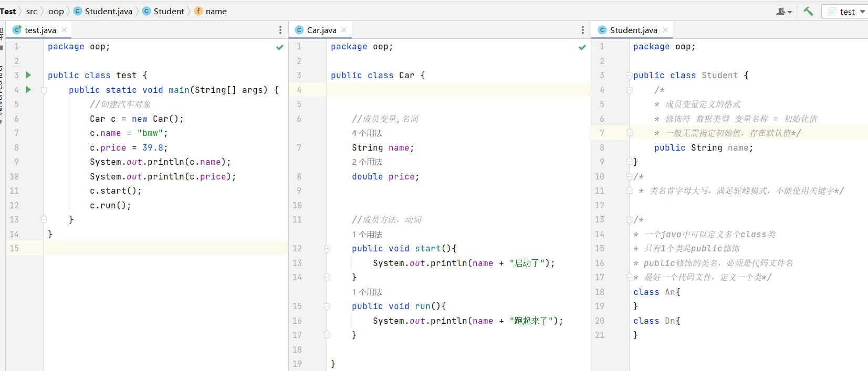
Task: Open the user account icon menu
Action: [x=783, y=12]
